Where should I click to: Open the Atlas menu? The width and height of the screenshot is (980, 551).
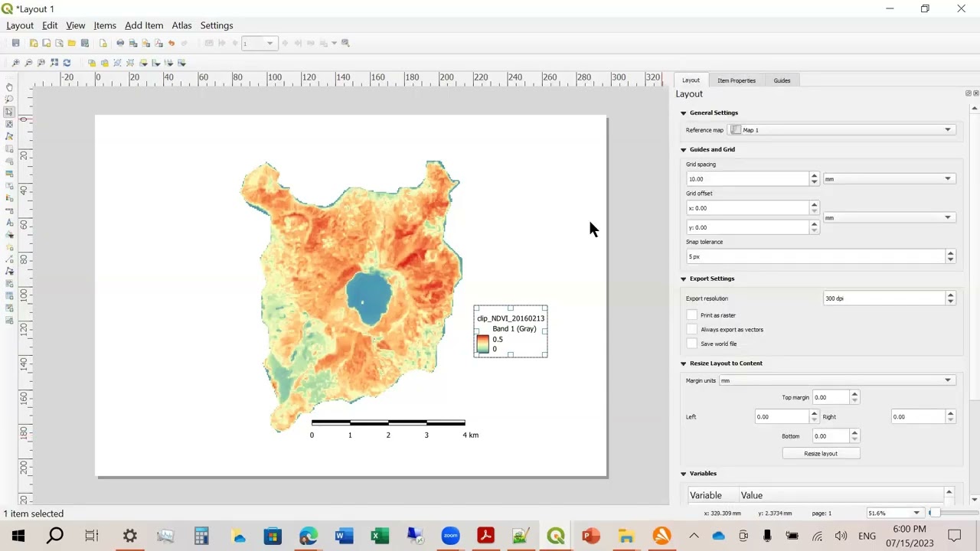[181, 25]
